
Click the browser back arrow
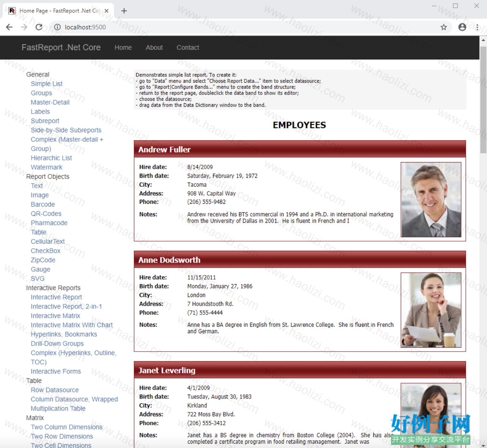coord(9,27)
